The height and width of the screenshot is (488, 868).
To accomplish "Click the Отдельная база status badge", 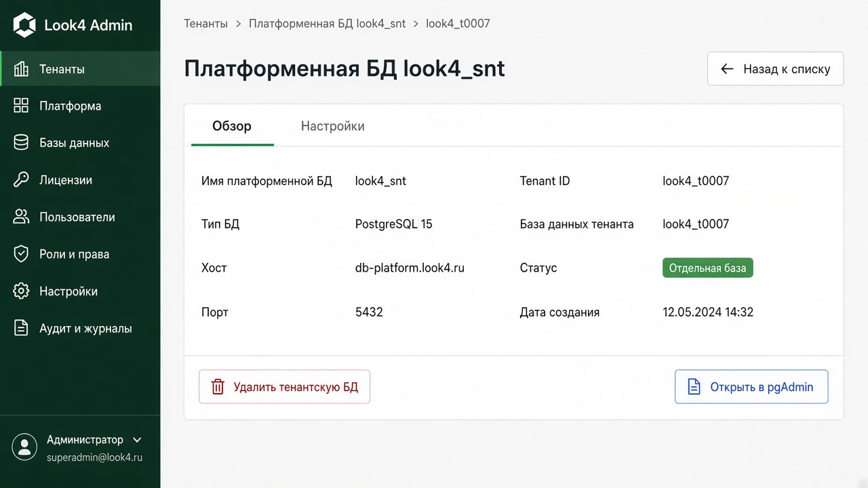I will click(x=708, y=268).
